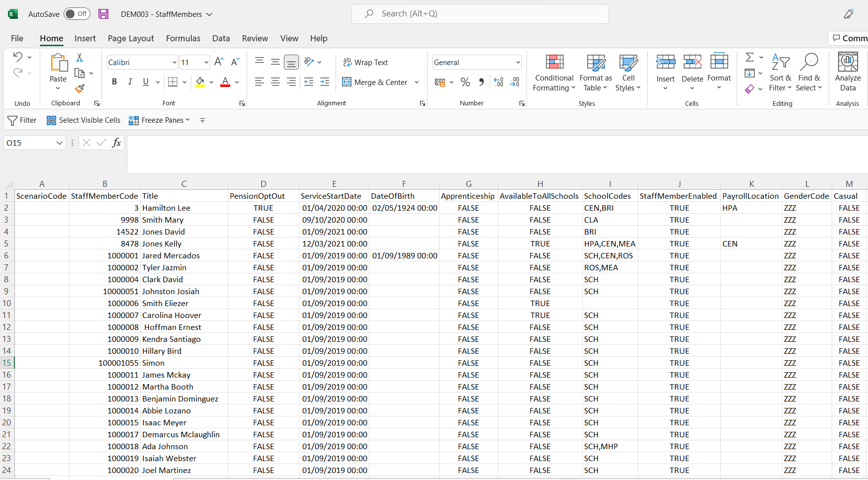This screenshot has width=868, height=480.
Task: Click the Cut scissors icon
Action: click(80, 57)
